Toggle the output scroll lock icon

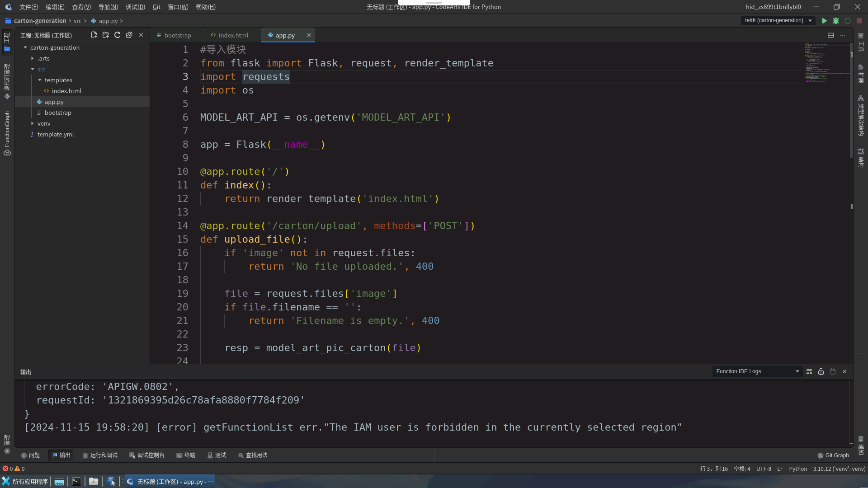(x=821, y=371)
